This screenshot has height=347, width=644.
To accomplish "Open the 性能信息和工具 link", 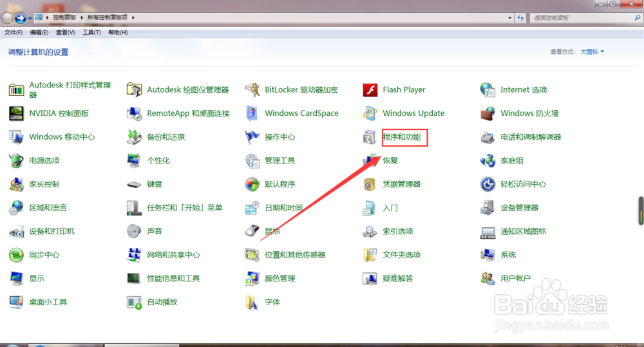I will tap(173, 279).
